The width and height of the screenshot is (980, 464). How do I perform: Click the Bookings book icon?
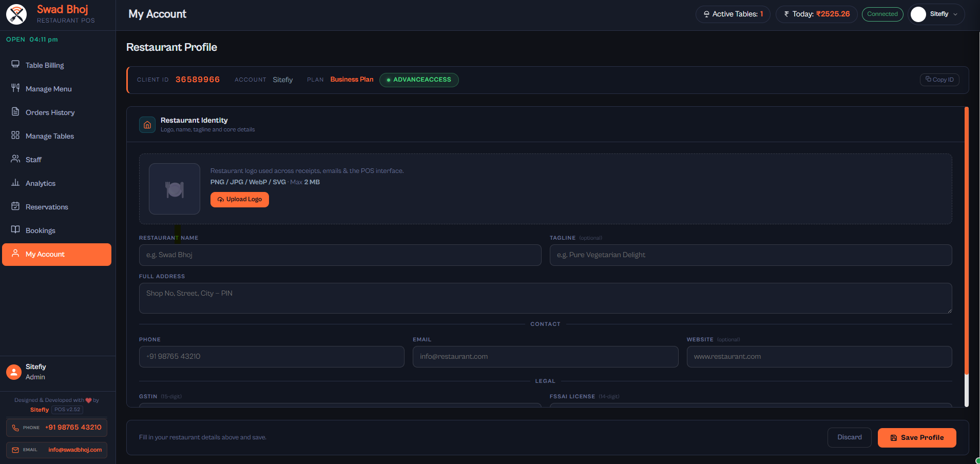point(15,230)
